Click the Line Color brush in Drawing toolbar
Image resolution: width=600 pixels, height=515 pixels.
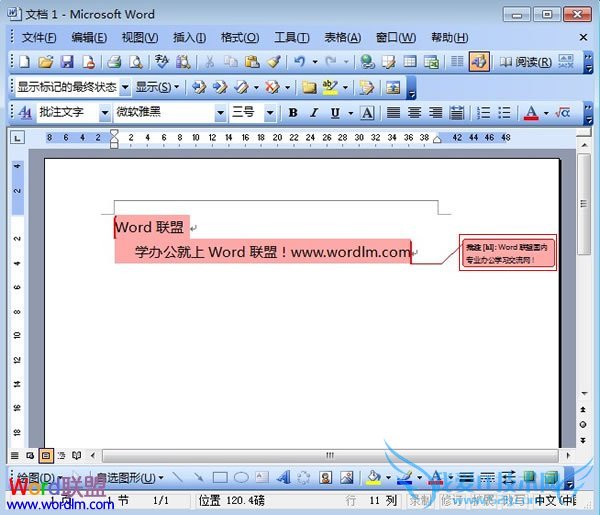[404, 477]
